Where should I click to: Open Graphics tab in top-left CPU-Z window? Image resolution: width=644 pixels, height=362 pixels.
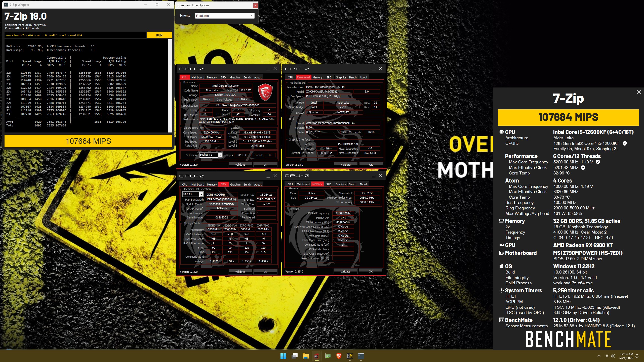(x=235, y=77)
